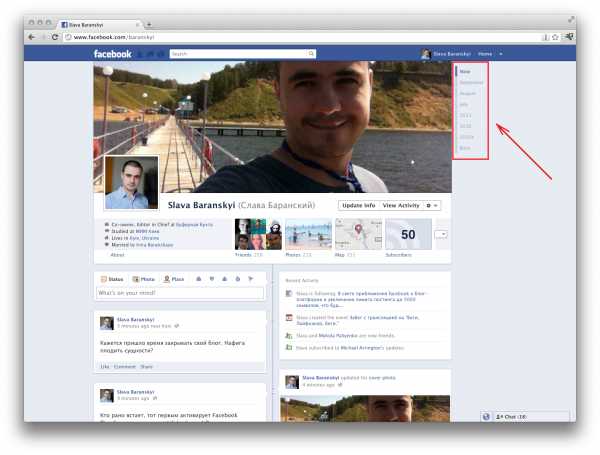Open the Subscribers tile showing 50
The height and width of the screenshot is (455, 600).
[408, 234]
